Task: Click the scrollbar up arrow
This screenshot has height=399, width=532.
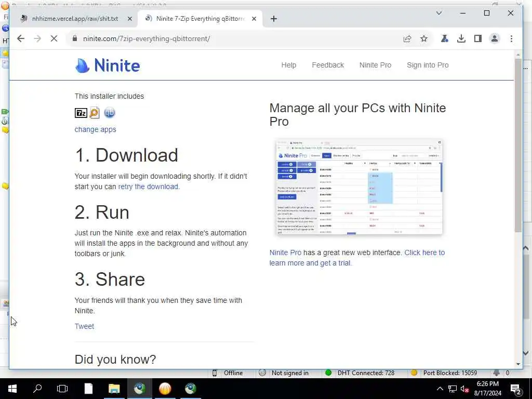Action: [518, 55]
